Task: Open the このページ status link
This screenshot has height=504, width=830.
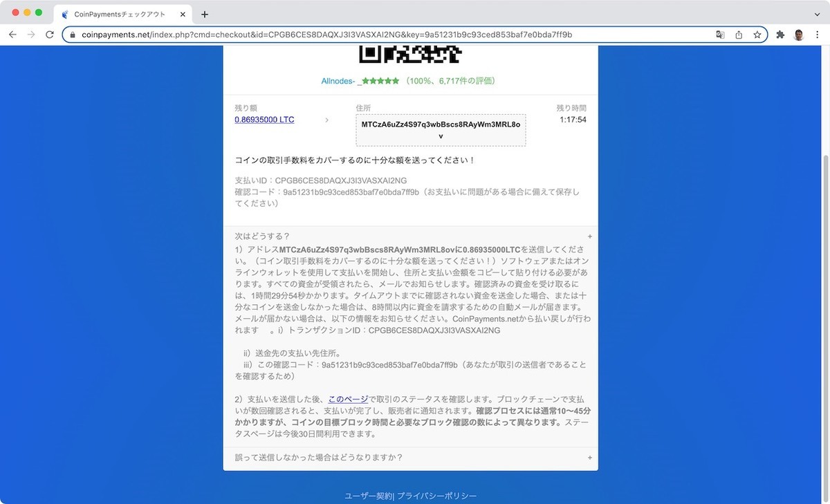Action: (x=347, y=398)
